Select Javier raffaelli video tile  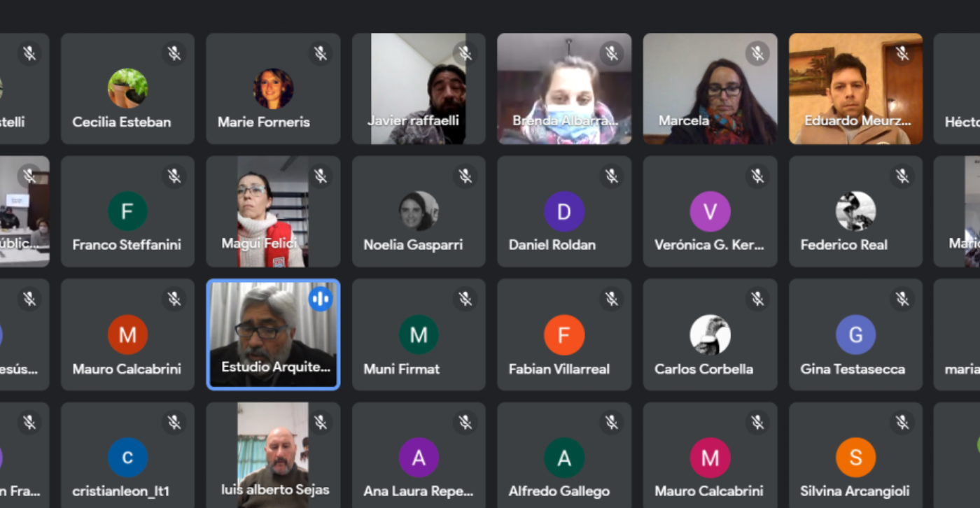click(419, 89)
